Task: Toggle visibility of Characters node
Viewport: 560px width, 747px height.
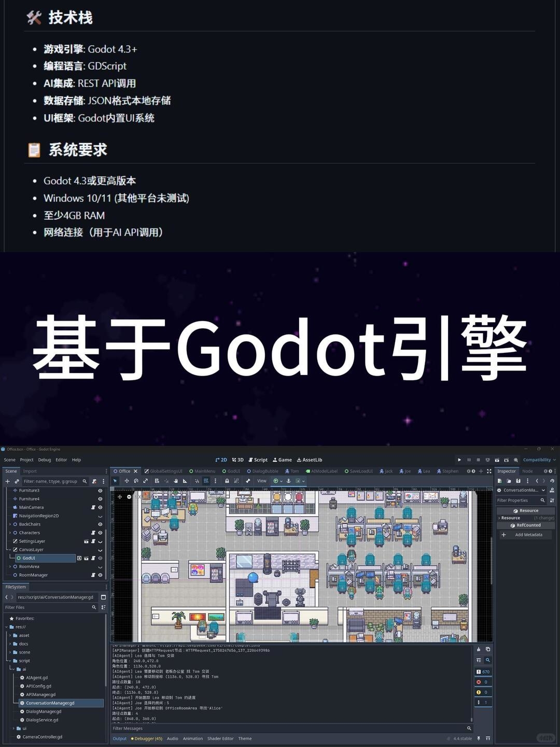Action: tap(100, 533)
